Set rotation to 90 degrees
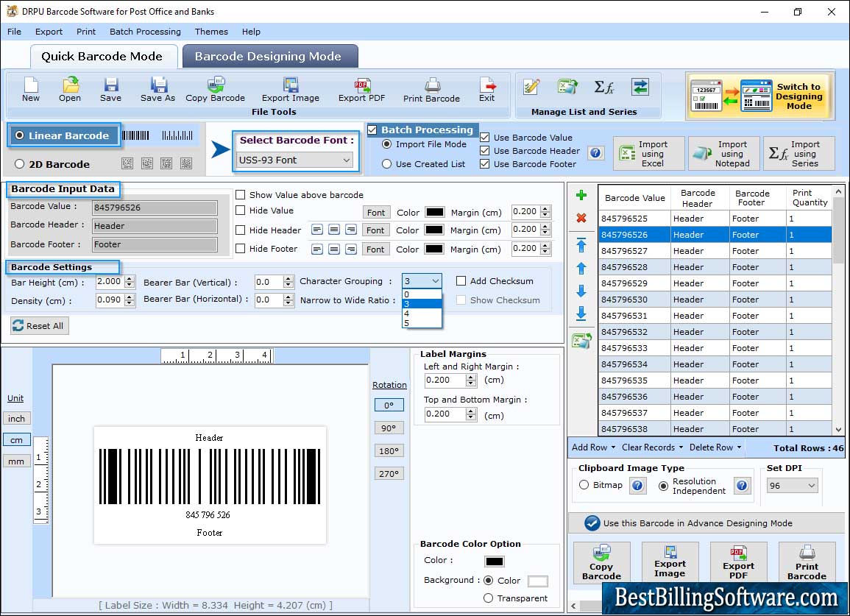Viewport: 850px width, 616px height. pos(389,428)
